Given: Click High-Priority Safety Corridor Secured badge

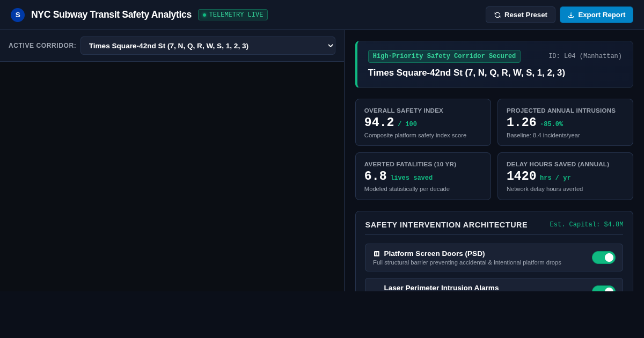Looking at the screenshot, I should (x=444, y=56).
